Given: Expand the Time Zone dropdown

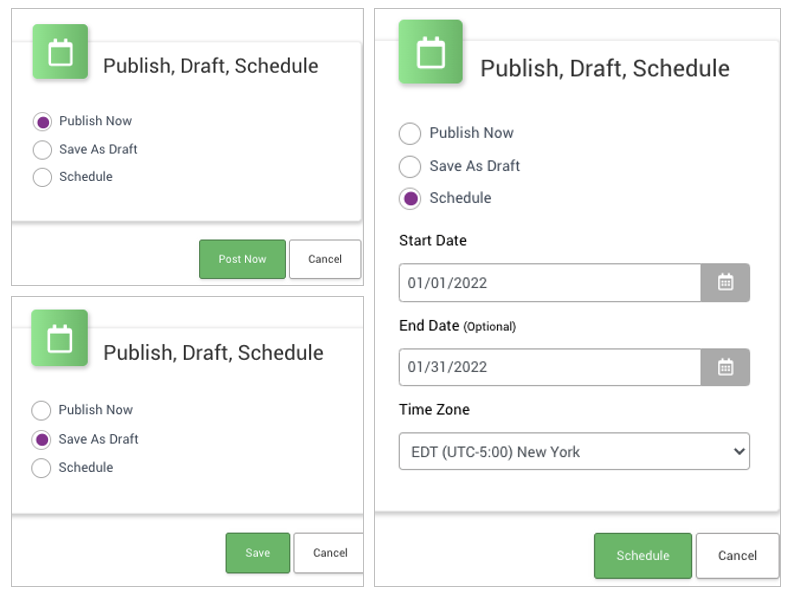Looking at the screenshot, I should click(x=574, y=452).
